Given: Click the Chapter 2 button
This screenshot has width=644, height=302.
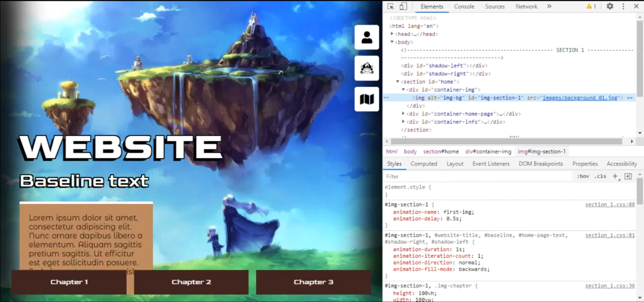Looking at the screenshot, I should coord(191,282).
